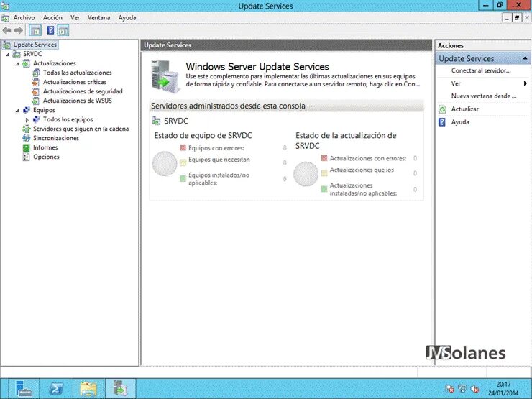Screen dimensions: 532x399
Task: Click the Actualizaciones de seguridad icon
Action: tap(36, 91)
